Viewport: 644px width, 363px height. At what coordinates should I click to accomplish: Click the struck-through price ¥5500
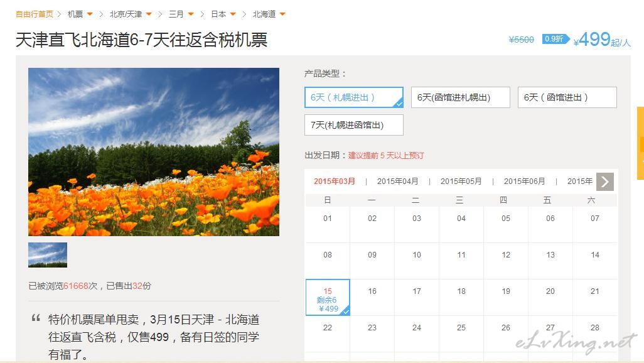pos(521,40)
